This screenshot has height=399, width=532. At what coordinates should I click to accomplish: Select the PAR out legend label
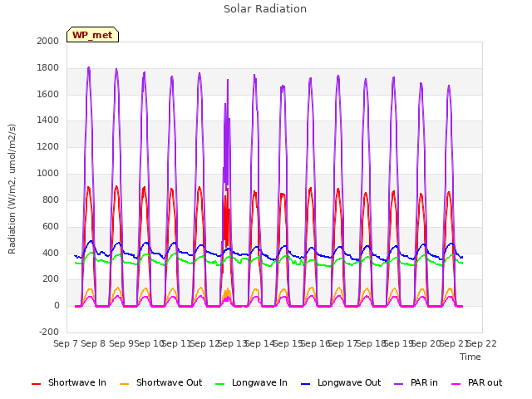(x=485, y=382)
